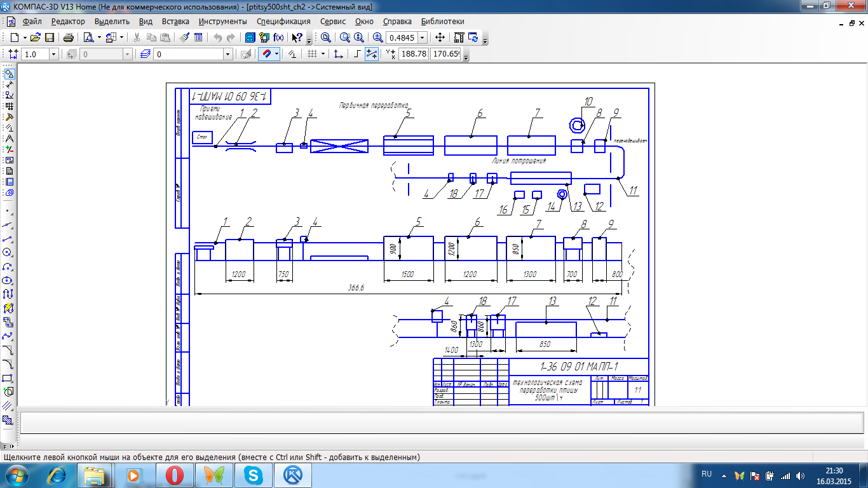Image resolution: width=868 pixels, height=488 pixels.
Task: Save the current drawing
Action: (49, 37)
